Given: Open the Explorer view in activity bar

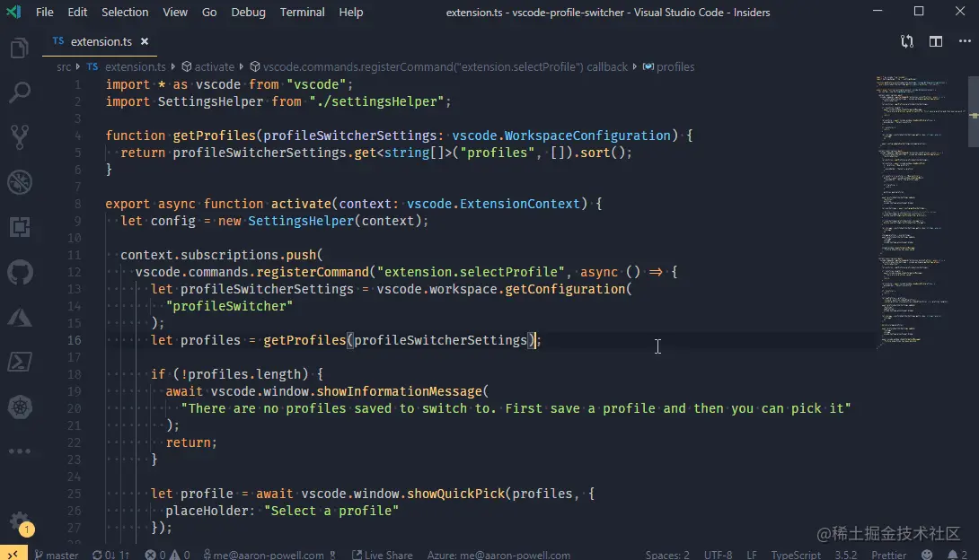Looking at the screenshot, I should [x=20, y=48].
